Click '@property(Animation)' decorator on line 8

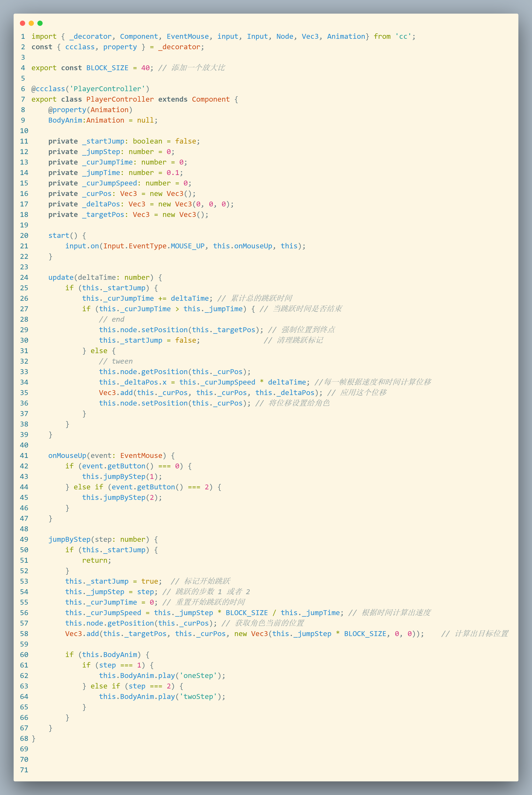(90, 110)
